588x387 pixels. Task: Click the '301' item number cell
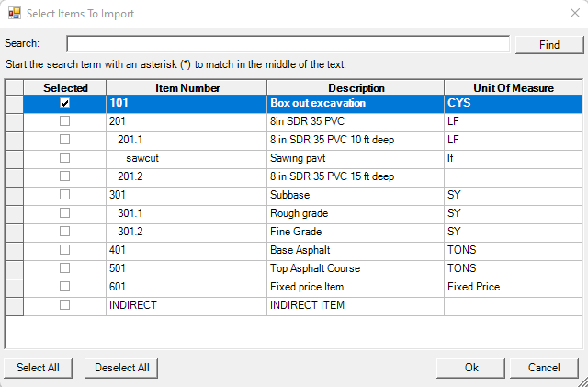187,196
